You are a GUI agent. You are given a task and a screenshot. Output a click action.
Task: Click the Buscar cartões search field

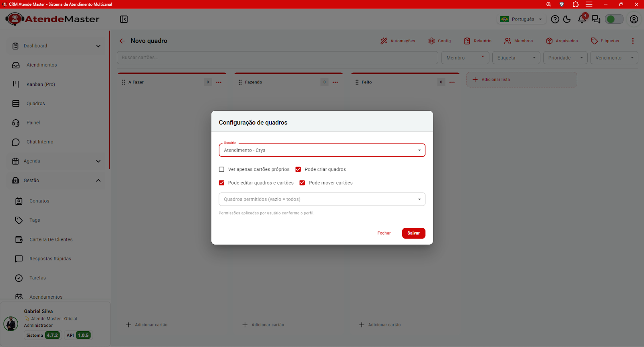[277, 58]
